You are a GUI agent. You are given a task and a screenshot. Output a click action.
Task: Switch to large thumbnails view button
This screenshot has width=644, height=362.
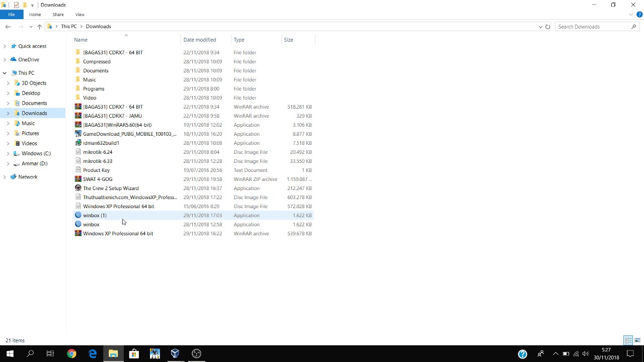[x=637, y=340]
